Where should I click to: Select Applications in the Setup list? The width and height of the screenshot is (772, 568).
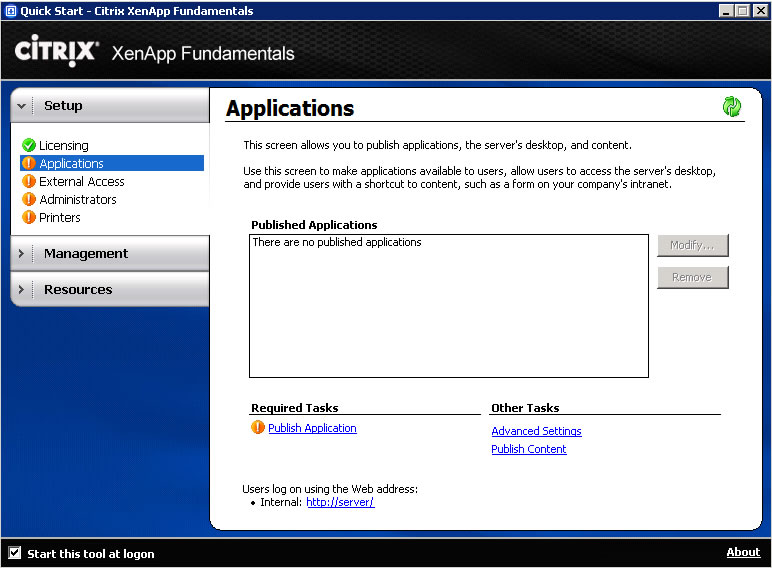(x=112, y=163)
